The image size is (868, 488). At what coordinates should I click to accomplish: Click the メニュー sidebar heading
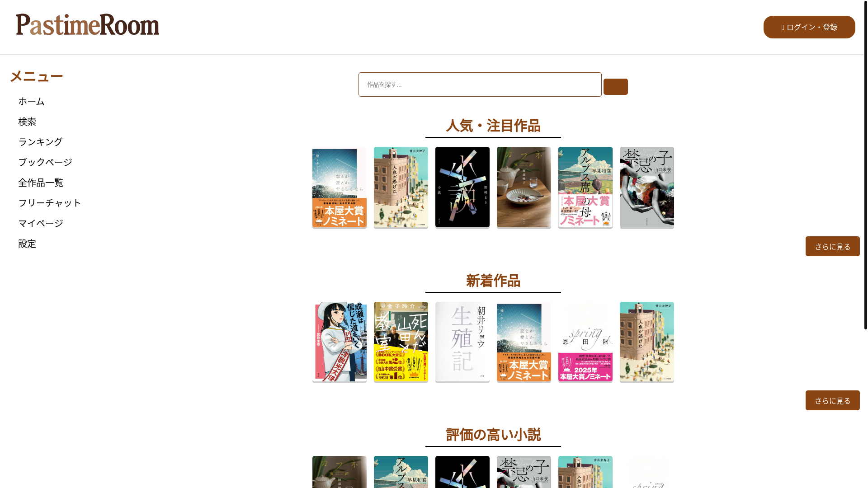(x=36, y=76)
